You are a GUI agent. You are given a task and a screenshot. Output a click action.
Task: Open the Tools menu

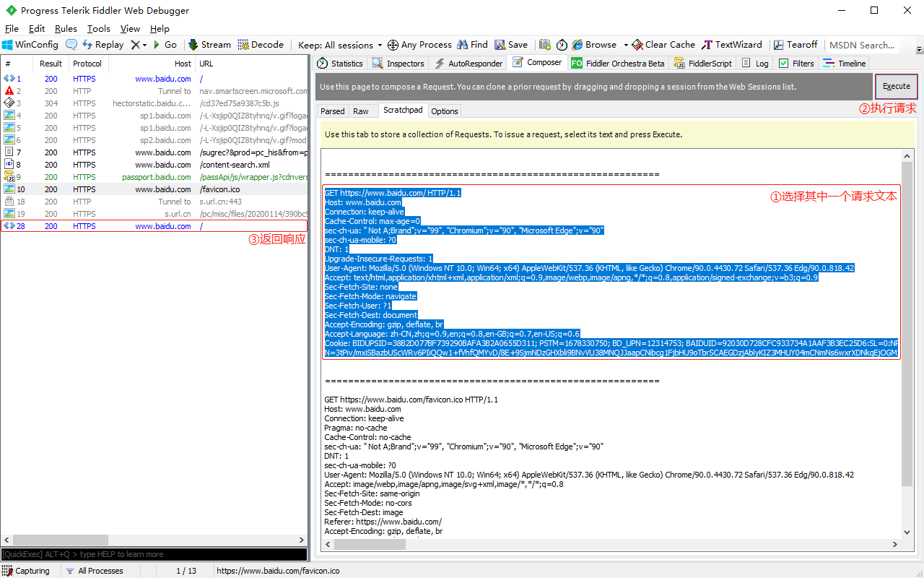(x=99, y=29)
